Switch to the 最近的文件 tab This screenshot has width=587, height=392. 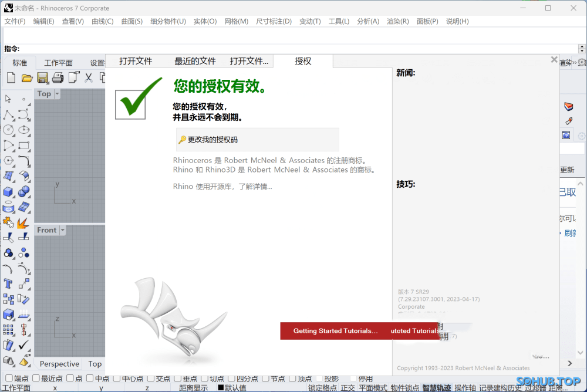coord(194,60)
